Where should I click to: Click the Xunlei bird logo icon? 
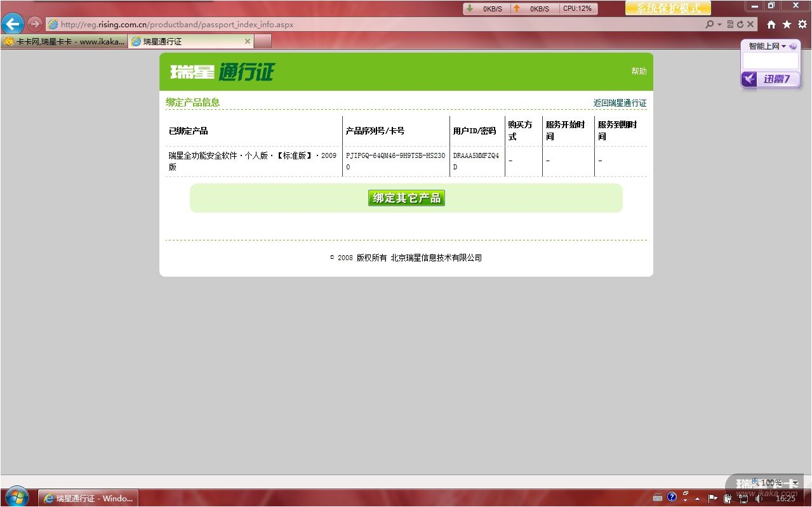pyautogui.click(x=750, y=79)
